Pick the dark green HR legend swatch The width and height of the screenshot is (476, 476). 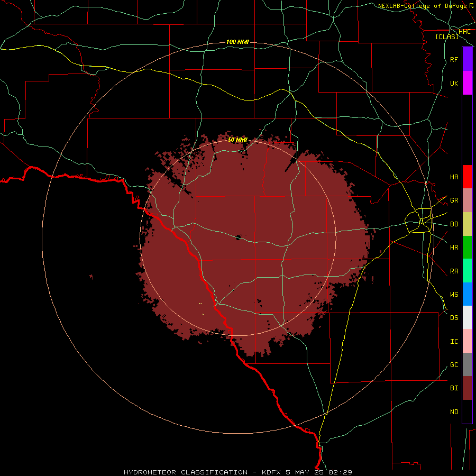point(467,248)
